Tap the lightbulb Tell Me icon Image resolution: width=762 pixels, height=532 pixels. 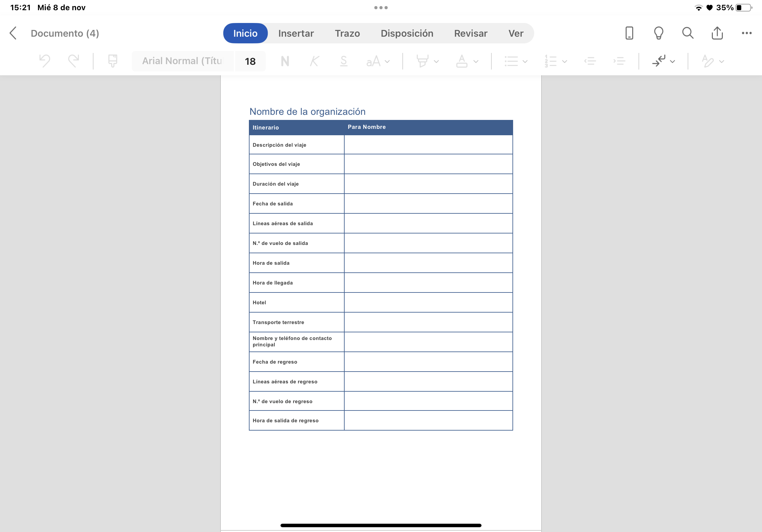[658, 33]
